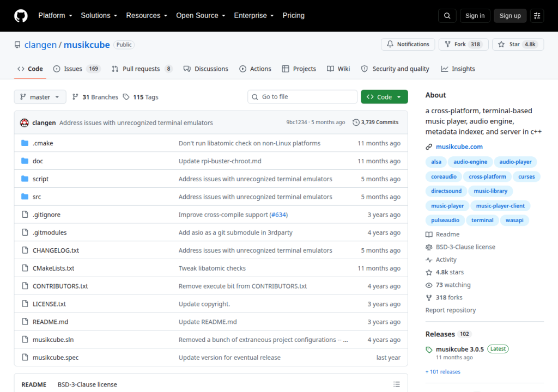Switch to the Pull requests tab
Screen dimensions: 558x392
pos(142,69)
